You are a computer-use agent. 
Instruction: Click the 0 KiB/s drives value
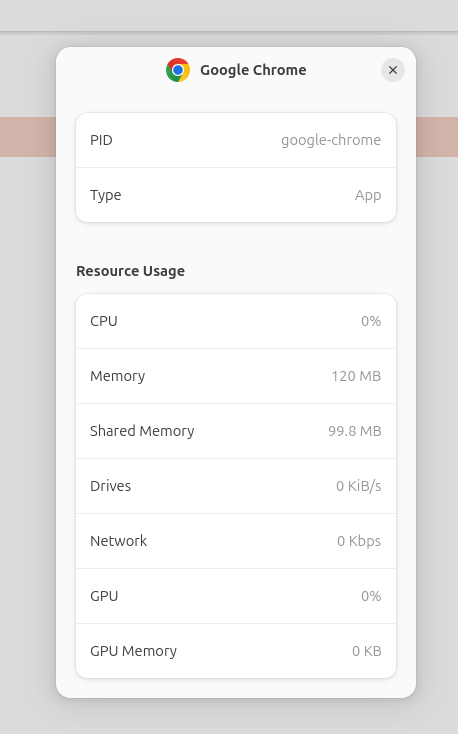[359, 486]
